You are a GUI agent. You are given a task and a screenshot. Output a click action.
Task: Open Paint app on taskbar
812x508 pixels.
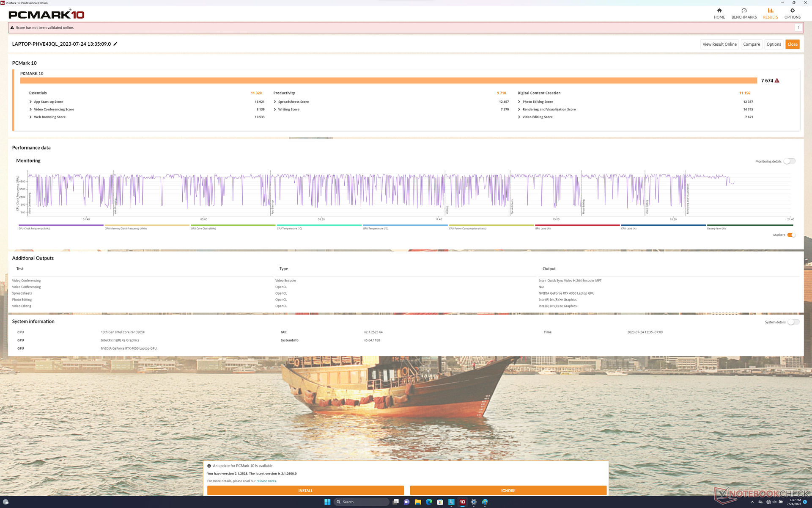click(x=485, y=502)
